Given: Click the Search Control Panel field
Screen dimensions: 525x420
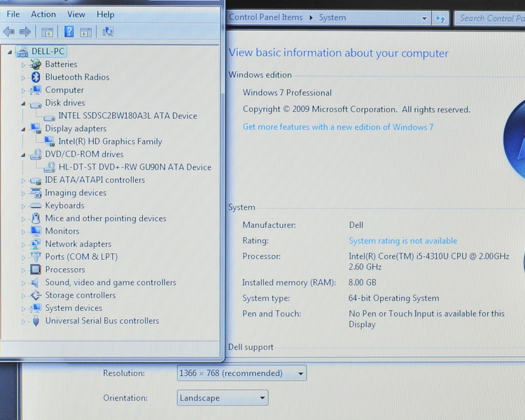Looking at the screenshot, I should (x=490, y=18).
